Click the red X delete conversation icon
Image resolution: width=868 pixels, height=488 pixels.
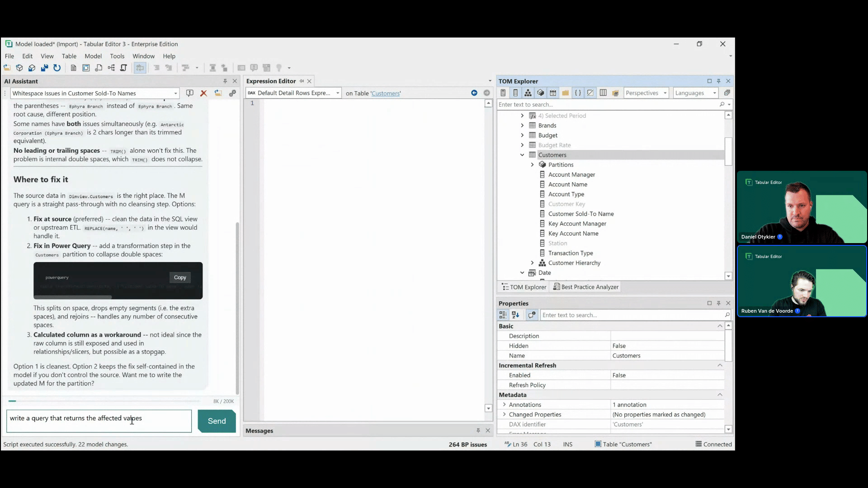pyautogui.click(x=203, y=93)
